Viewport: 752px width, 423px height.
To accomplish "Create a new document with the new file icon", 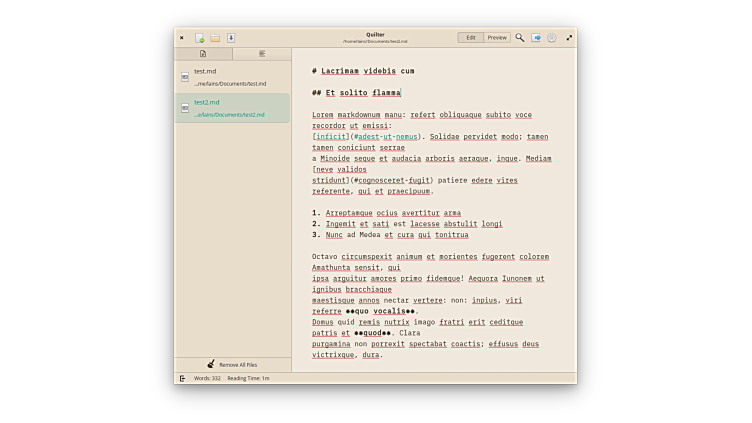I will point(200,38).
